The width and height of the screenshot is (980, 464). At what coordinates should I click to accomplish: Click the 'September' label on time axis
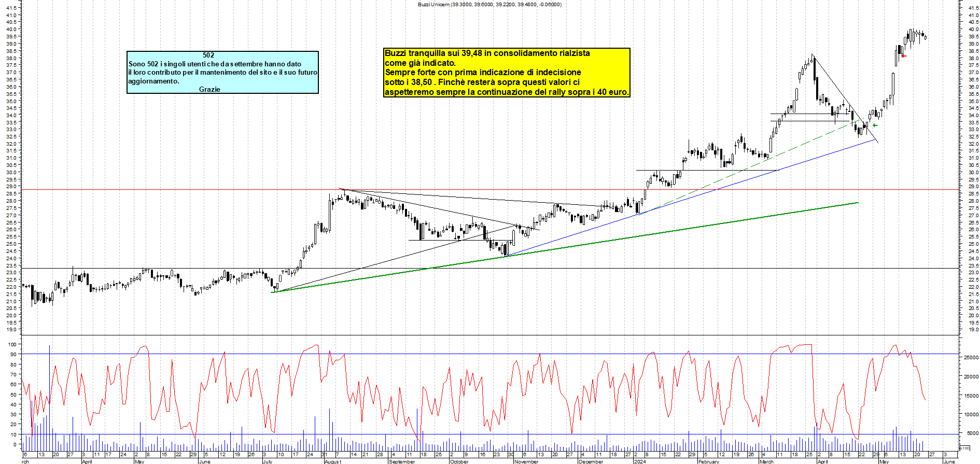(x=402, y=461)
